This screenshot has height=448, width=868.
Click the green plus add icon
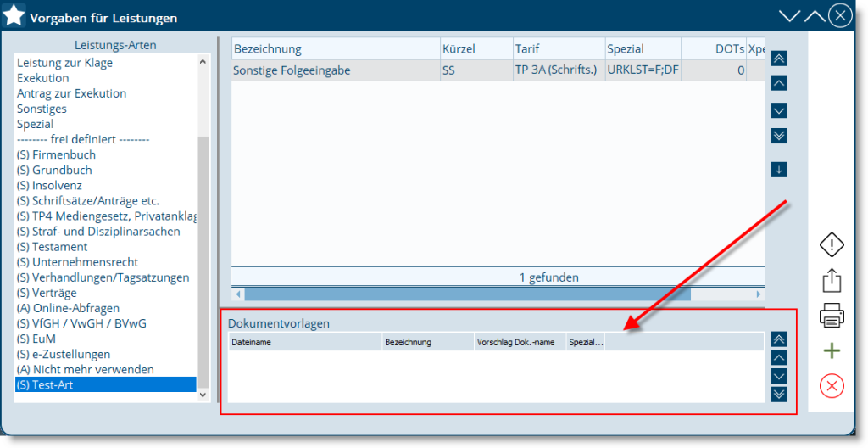click(x=832, y=351)
